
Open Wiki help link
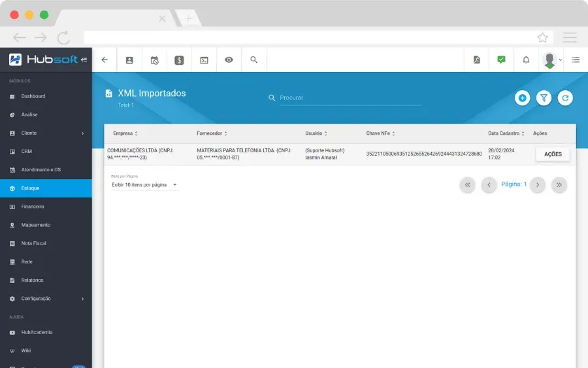click(x=46, y=351)
